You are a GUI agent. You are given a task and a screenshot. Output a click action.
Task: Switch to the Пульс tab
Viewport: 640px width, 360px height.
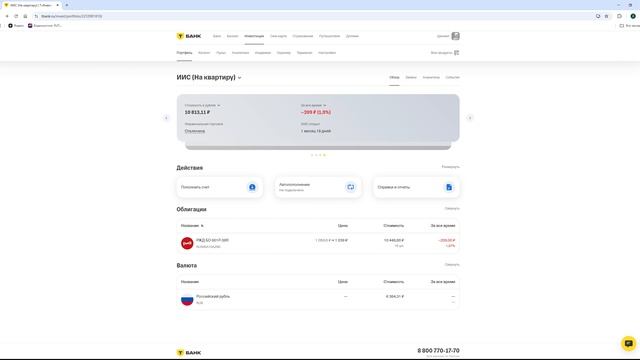[x=221, y=53]
